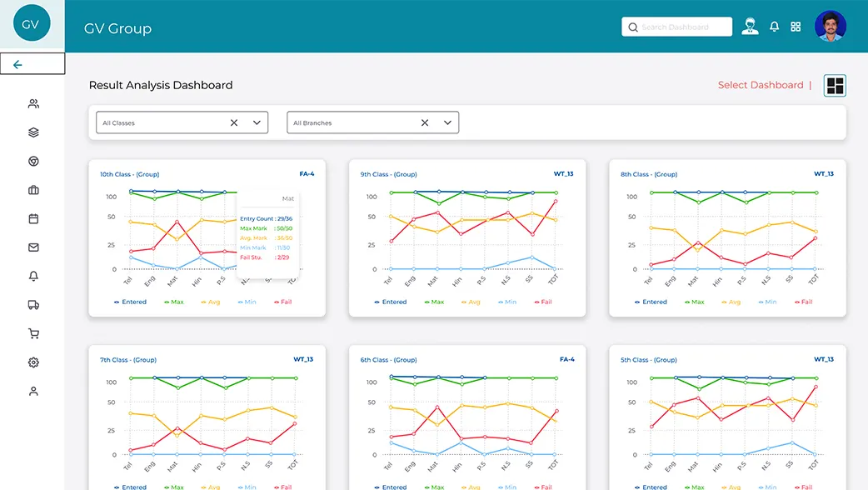868x490 pixels.
Task: Expand the All Branches dropdown arrow
Action: [447, 122]
